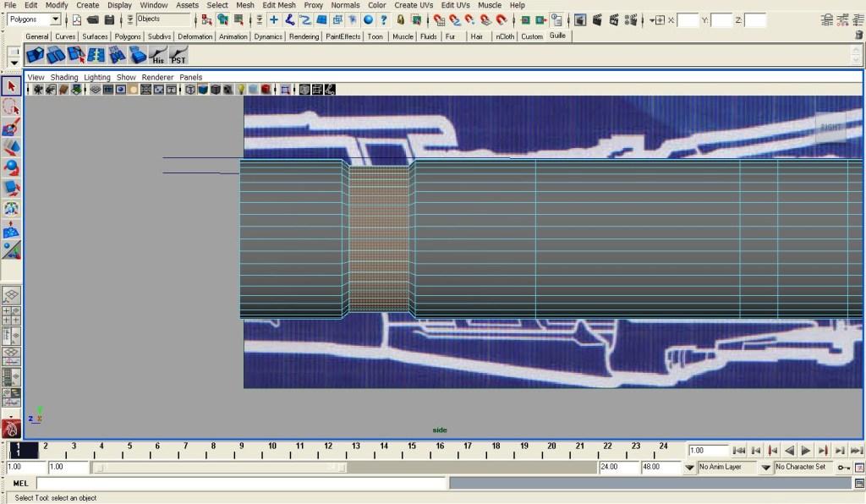Create a new scene
The width and height of the screenshot is (866, 504).
(x=77, y=20)
